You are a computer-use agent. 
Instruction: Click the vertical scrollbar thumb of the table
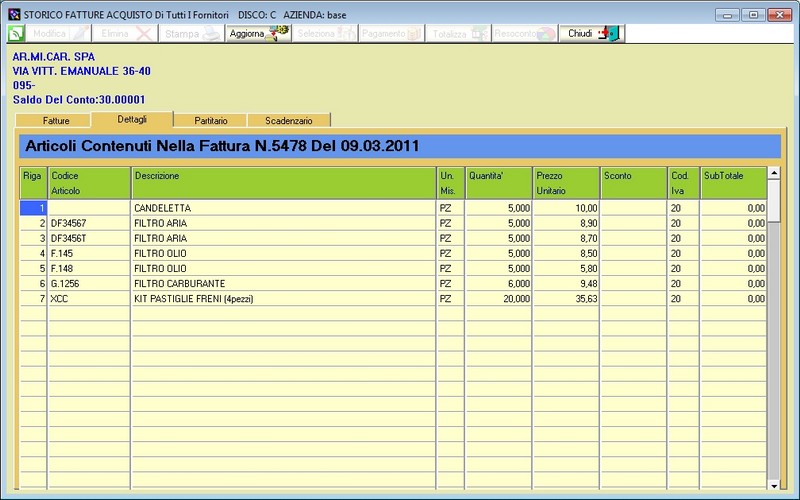pyautogui.click(x=774, y=201)
